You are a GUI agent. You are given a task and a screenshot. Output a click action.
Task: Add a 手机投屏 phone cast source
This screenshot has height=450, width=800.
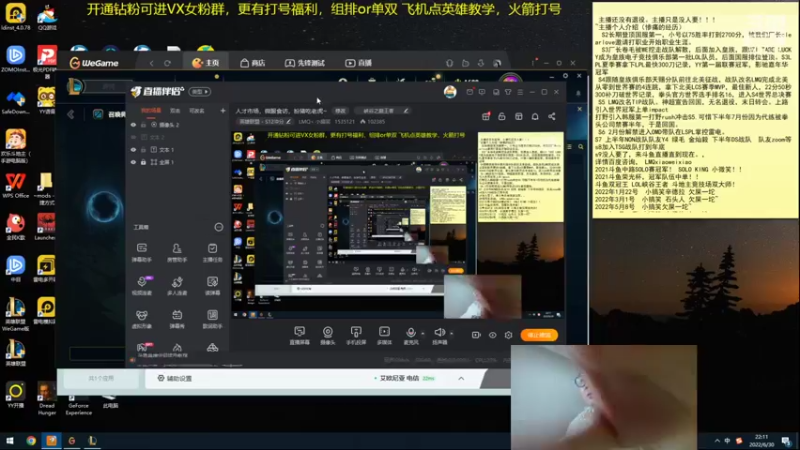[356, 335]
